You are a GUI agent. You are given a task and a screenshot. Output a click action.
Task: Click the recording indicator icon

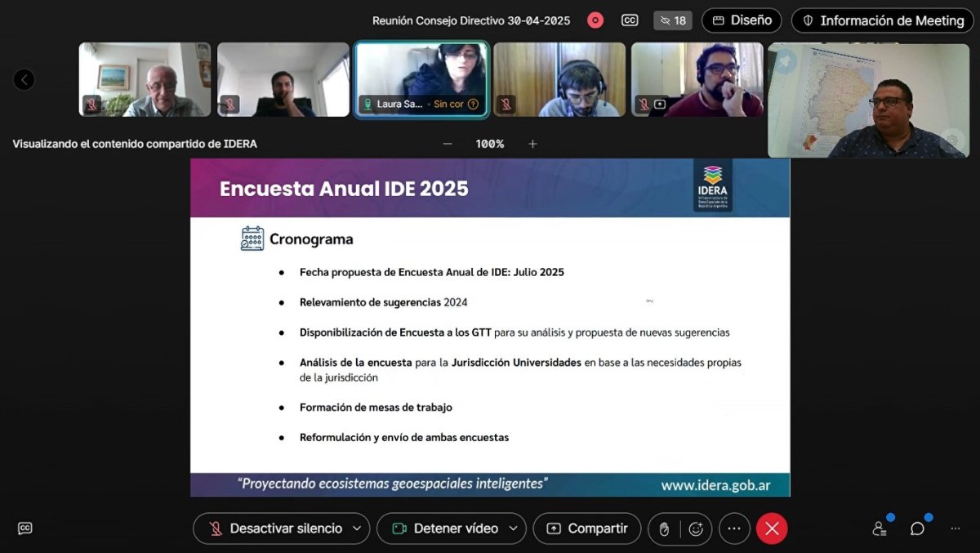click(595, 20)
